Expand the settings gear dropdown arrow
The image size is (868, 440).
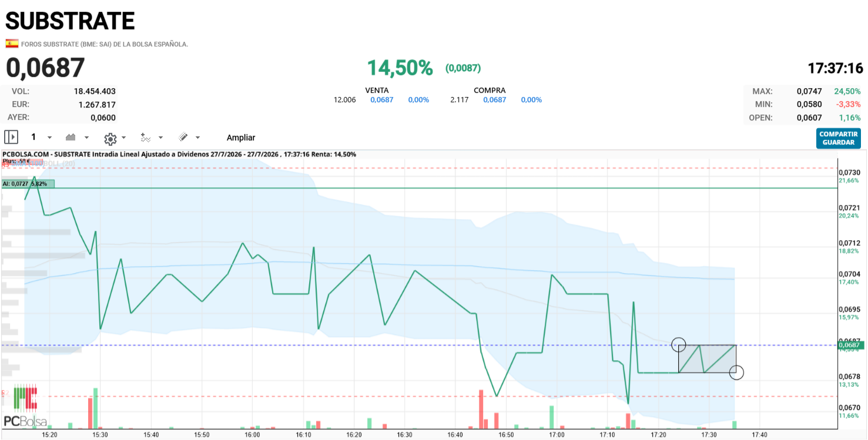tap(123, 139)
